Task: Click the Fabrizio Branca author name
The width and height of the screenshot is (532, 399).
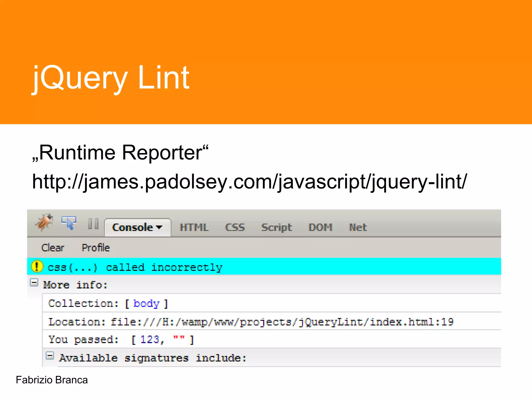Action: [x=52, y=380]
